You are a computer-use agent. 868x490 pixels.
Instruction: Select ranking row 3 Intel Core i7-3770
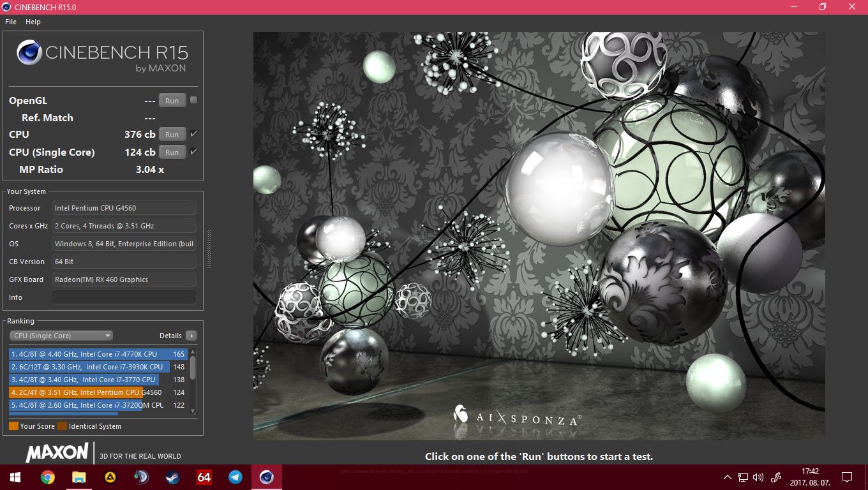point(98,380)
